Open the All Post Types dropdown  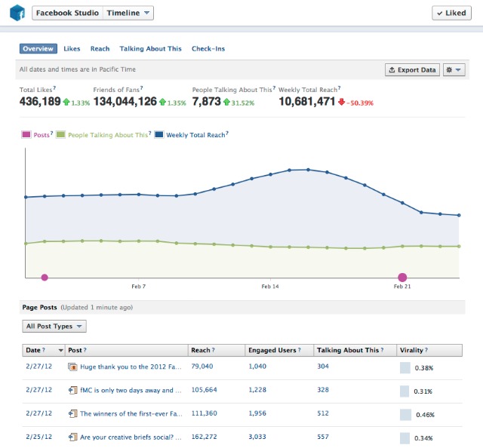click(x=54, y=327)
